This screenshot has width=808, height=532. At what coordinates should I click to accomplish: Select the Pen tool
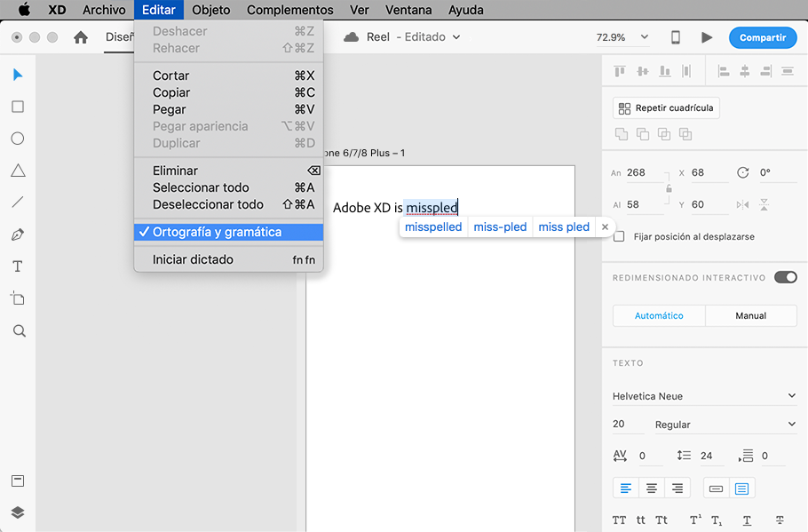pos(18,234)
